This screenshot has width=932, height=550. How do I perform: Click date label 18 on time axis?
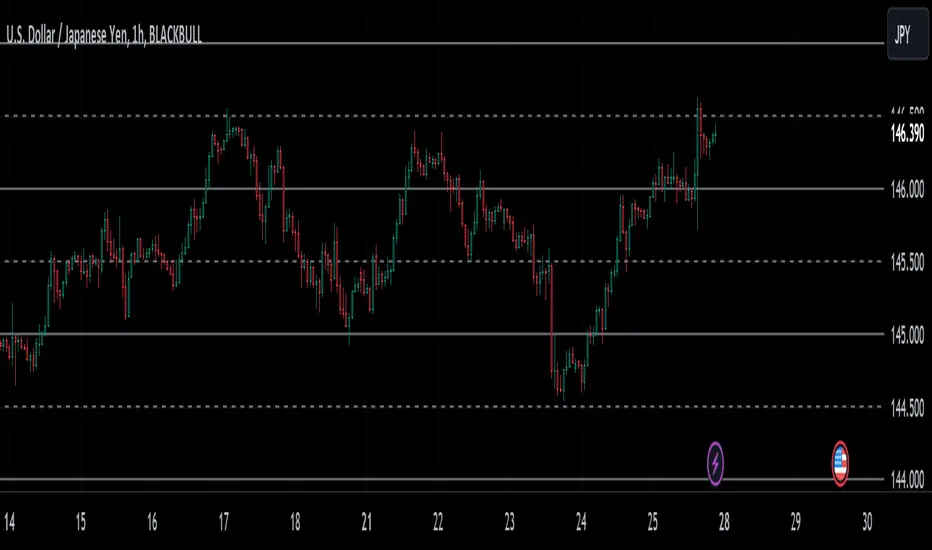(x=295, y=522)
